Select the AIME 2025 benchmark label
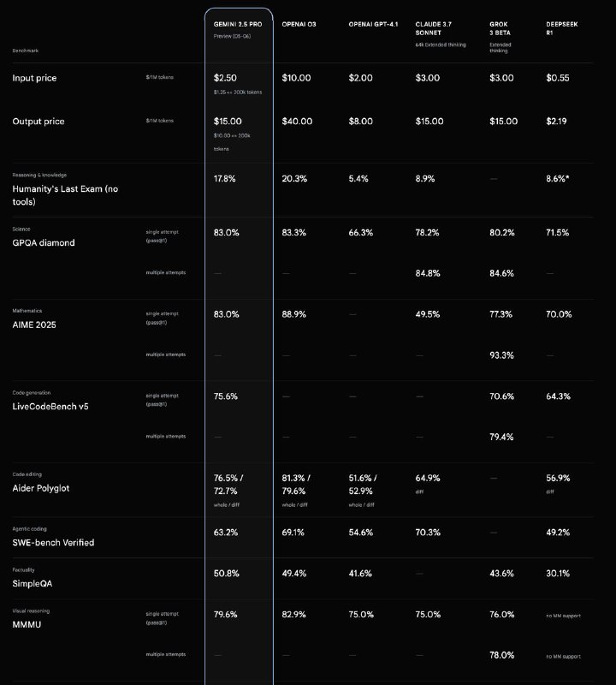This screenshot has height=685, width=616. point(34,325)
